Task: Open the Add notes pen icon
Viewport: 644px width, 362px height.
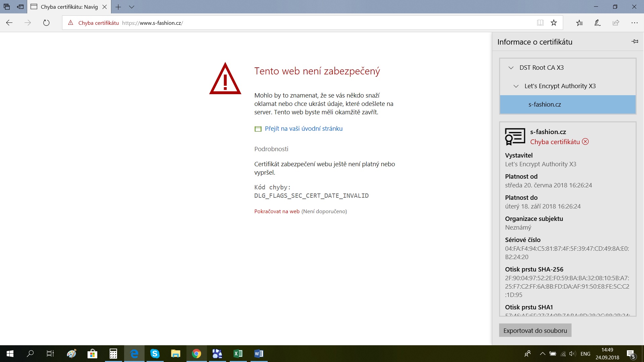Action: pyautogui.click(x=597, y=23)
